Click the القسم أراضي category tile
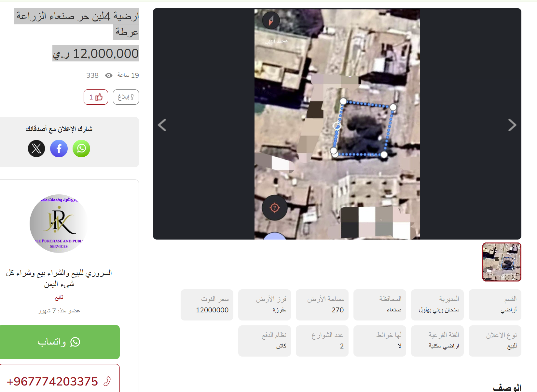The height and width of the screenshot is (392, 537). pos(495,305)
